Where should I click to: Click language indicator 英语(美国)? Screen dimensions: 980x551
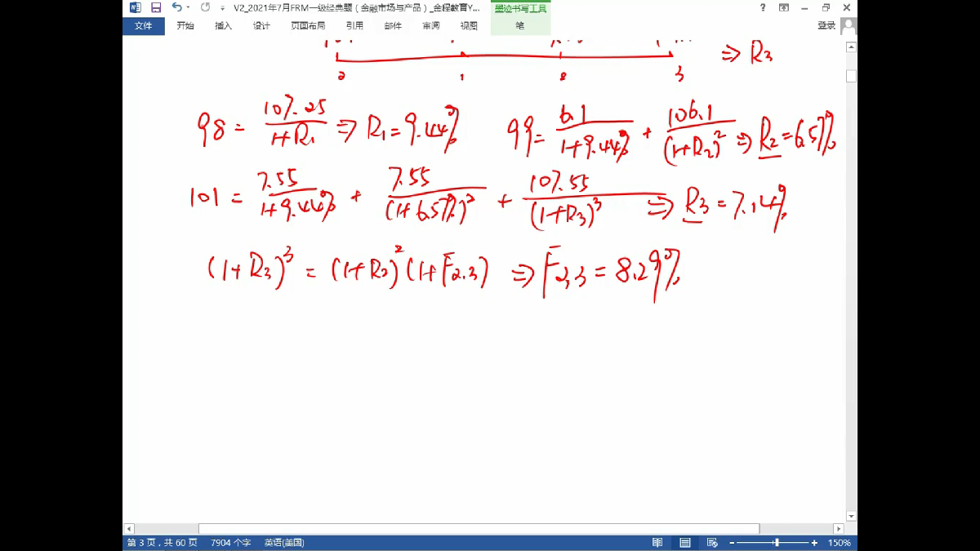pyautogui.click(x=283, y=543)
